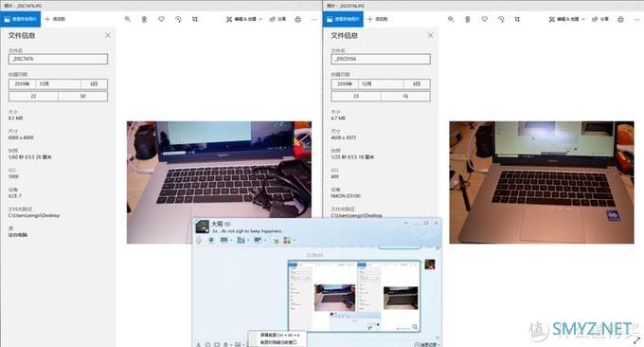Select 'Screen capture Ctrl+Alt+A' menu entry
The width and height of the screenshot is (644, 347).
[x=279, y=335]
